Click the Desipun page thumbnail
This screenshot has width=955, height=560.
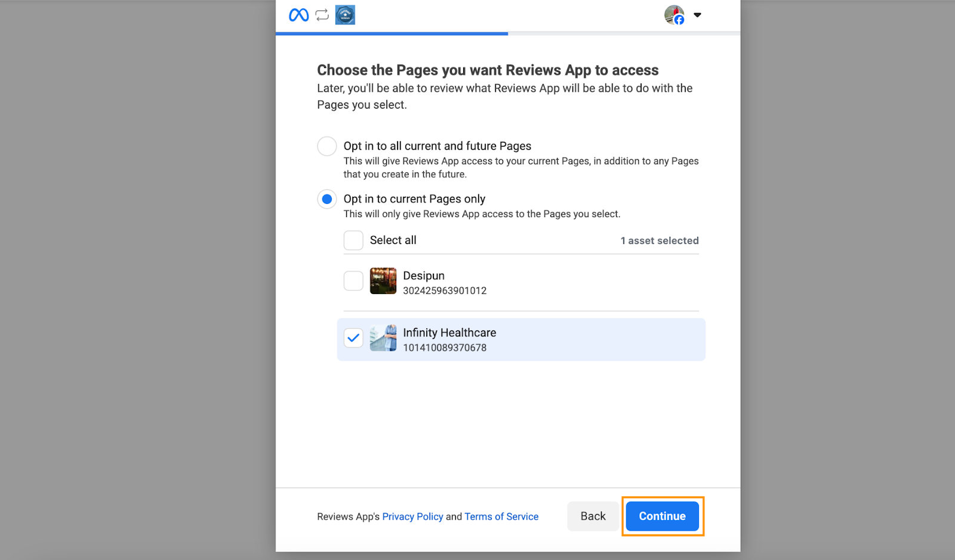point(383,281)
